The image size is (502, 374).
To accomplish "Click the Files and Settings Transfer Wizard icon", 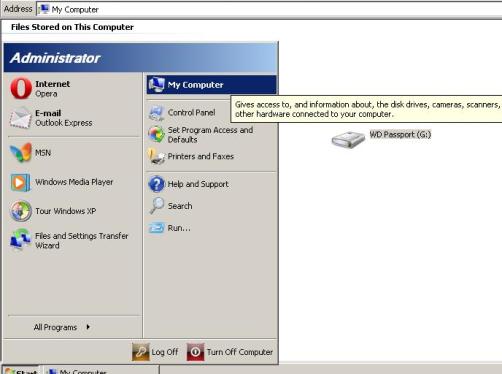I will pos(21,240).
